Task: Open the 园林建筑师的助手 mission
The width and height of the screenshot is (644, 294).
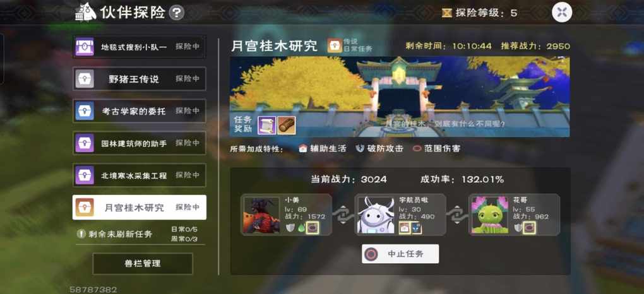Action: pyautogui.click(x=140, y=143)
